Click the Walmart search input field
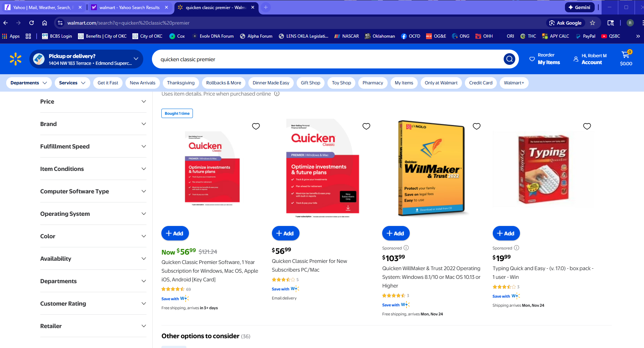This screenshot has width=644, height=348. tap(328, 59)
